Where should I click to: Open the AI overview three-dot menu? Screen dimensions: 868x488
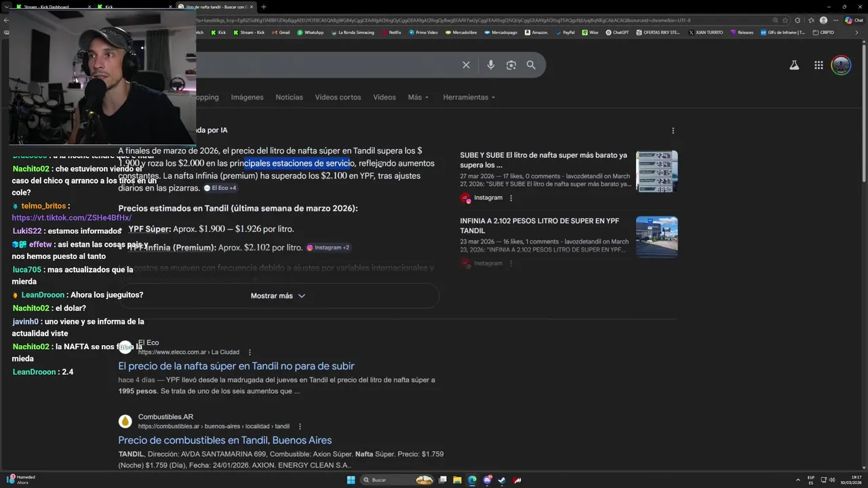[x=673, y=130]
